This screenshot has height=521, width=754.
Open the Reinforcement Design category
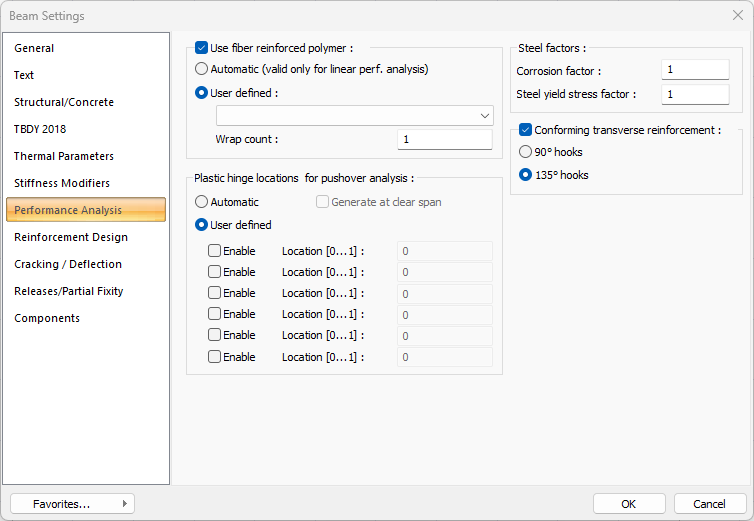click(71, 237)
